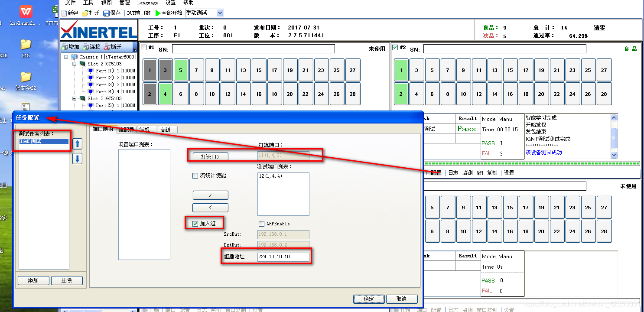The width and height of the screenshot is (644, 312).
Task: Click 窗口复制 in DUT #2 bottom toolbar
Action: coord(487,172)
